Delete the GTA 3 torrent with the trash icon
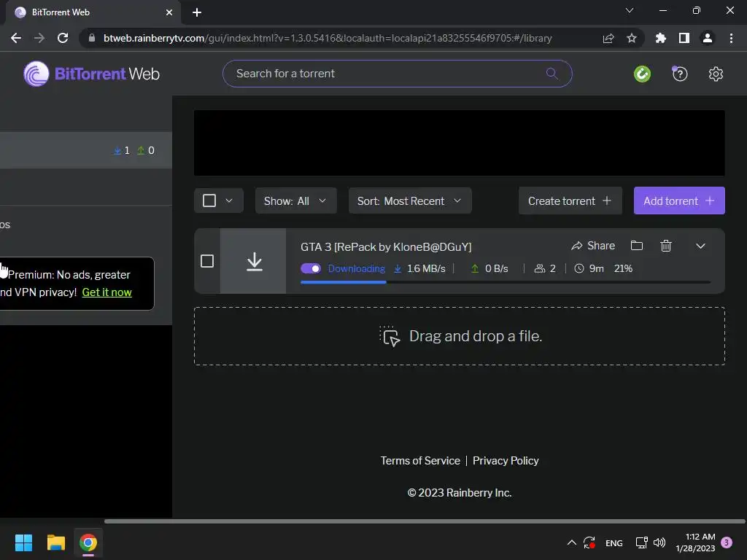Viewport: 747px width, 560px height. [665, 246]
